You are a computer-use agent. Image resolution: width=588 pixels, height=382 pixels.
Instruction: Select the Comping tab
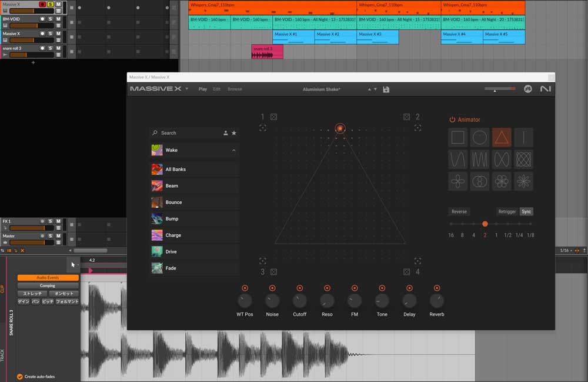(x=48, y=285)
